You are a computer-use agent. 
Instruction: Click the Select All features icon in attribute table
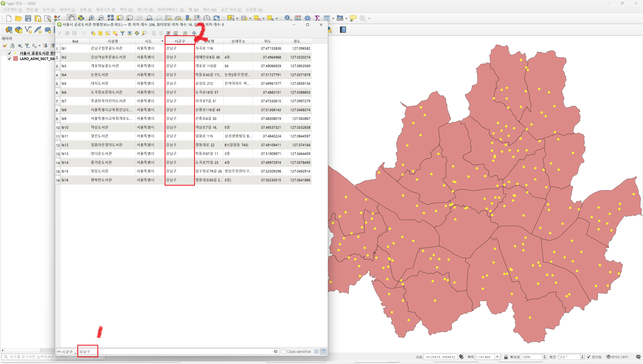click(x=100, y=33)
